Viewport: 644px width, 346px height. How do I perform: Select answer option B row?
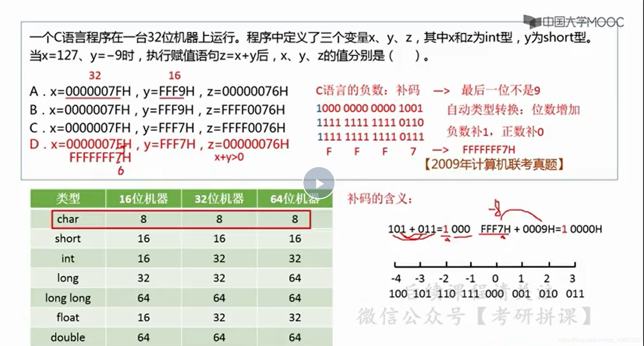[x=157, y=110]
